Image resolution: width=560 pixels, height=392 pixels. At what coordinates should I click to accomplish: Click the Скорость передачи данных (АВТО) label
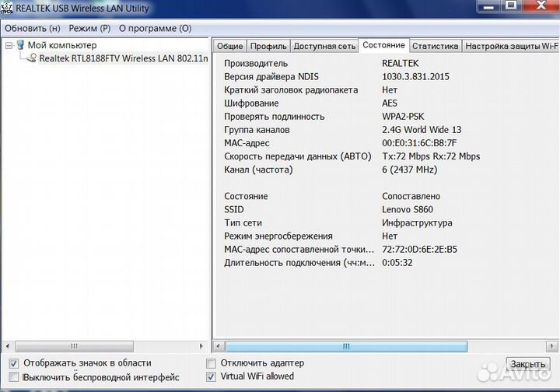[297, 156]
